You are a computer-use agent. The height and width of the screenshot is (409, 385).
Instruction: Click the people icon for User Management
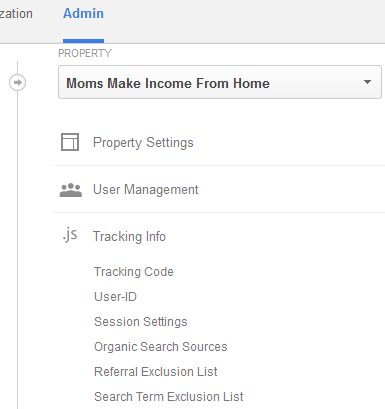(71, 190)
